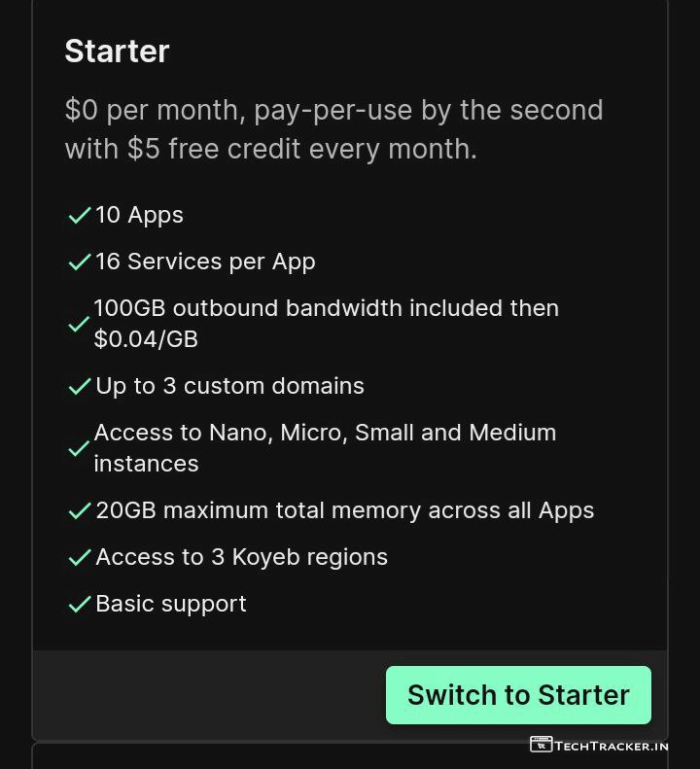Image resolution: width=700 pixels, height=769 pixels.
Task: Click the 20GB maximum total memory text
Action: (x=344, y=510)
